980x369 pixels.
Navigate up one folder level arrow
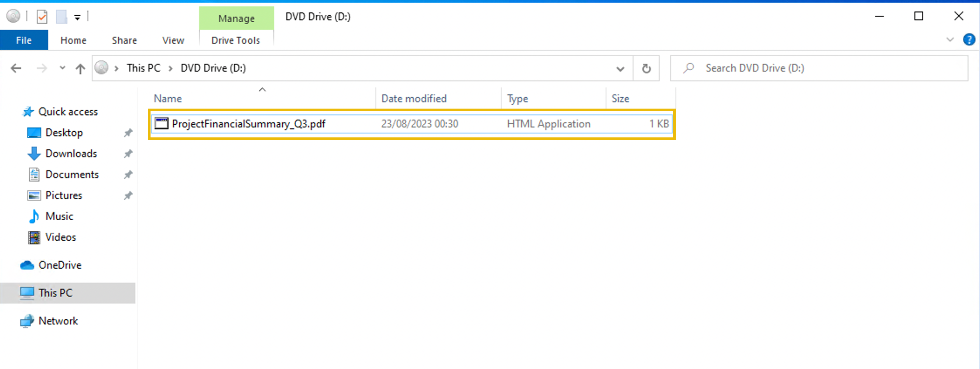(x=80, y=68)
